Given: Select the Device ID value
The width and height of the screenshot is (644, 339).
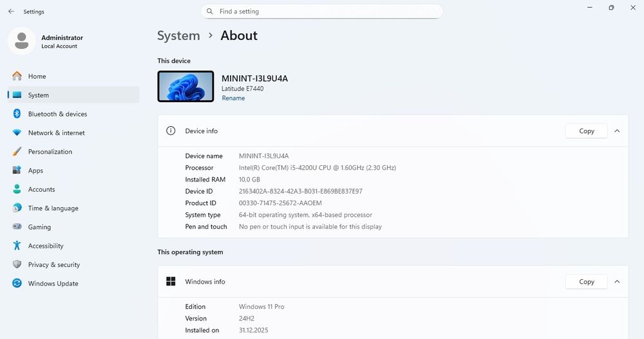Looking at the screenshot, I should [x=301, y=191].
